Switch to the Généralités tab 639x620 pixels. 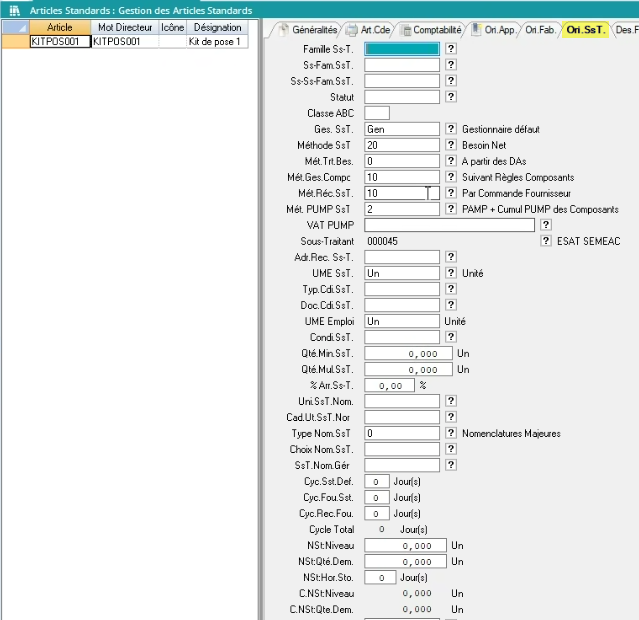[308, 30]
